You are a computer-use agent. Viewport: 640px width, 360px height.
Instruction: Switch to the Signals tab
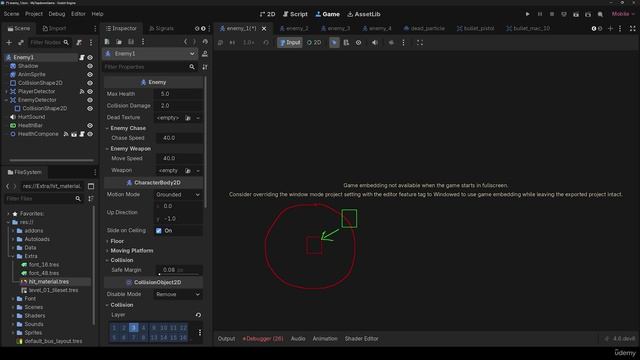click(161, 29)
